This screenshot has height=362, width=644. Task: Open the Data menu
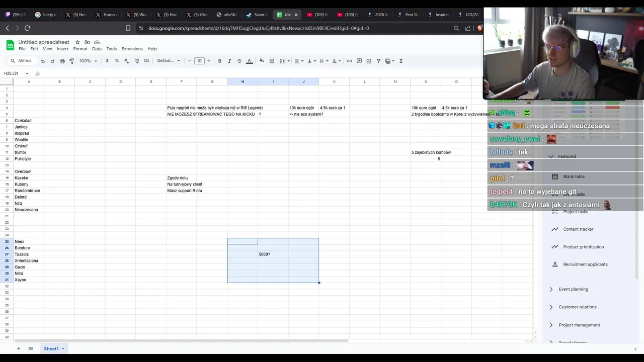[x=97, y=49]
